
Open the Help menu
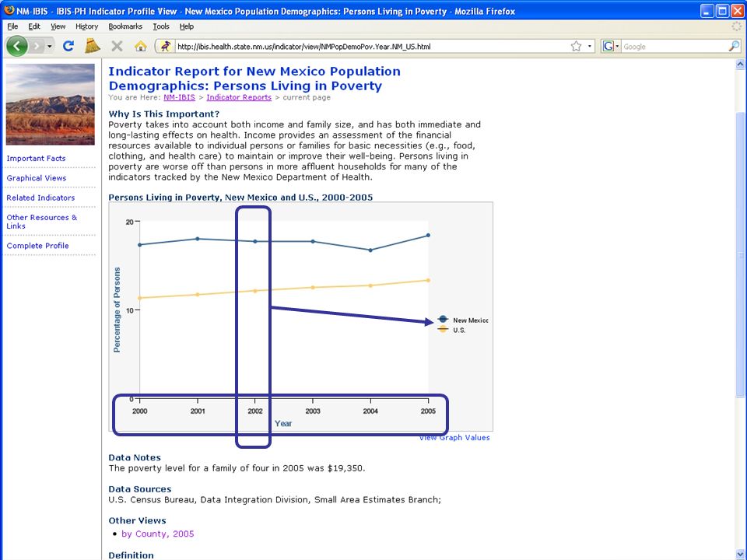point(186,26)
